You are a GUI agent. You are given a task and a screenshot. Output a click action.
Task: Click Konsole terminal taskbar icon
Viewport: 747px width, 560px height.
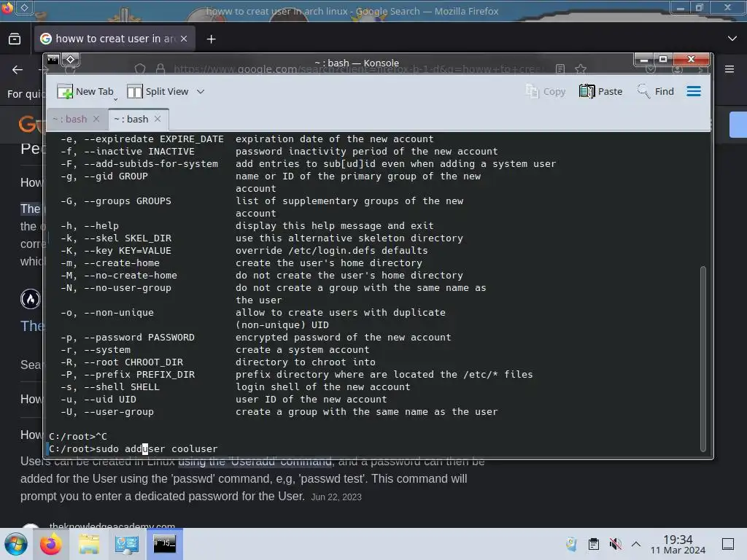click(x=164, y=544)
